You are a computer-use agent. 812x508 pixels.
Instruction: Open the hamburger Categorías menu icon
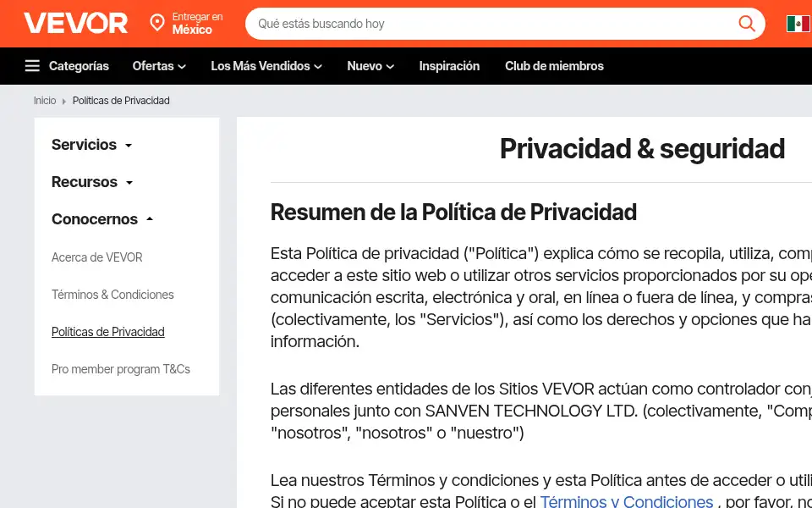[32, 66]
